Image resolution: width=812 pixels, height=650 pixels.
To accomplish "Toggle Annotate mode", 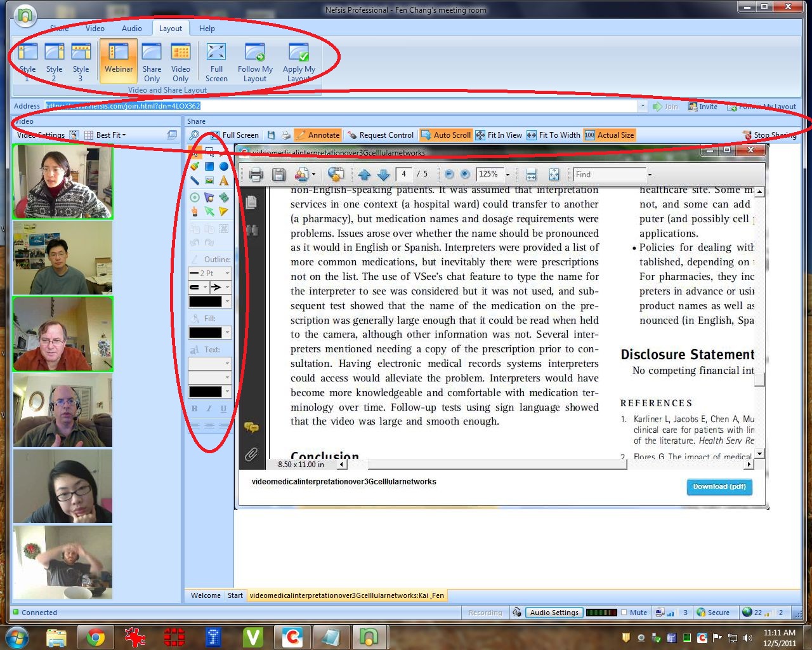I will 317,135.
